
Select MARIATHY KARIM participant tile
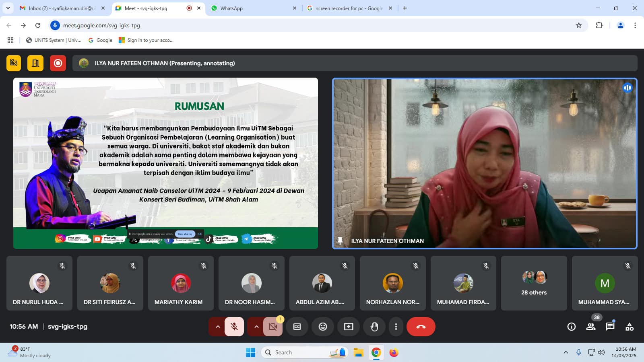181,283
